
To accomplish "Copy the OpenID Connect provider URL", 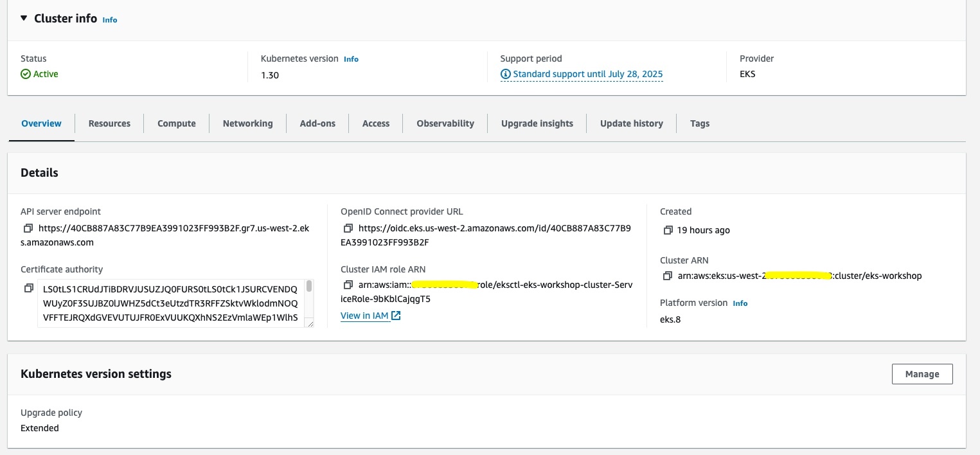I will tap(348, 228).
